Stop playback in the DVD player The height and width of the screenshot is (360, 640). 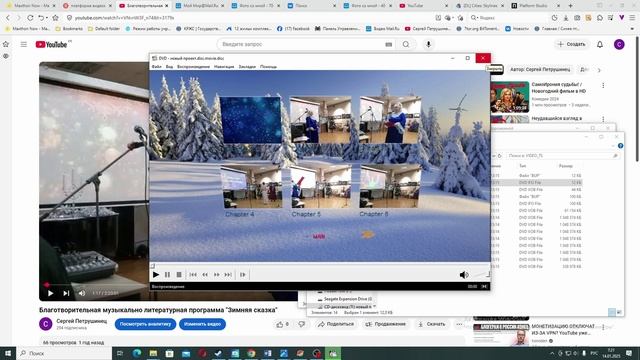coord(179,275)
